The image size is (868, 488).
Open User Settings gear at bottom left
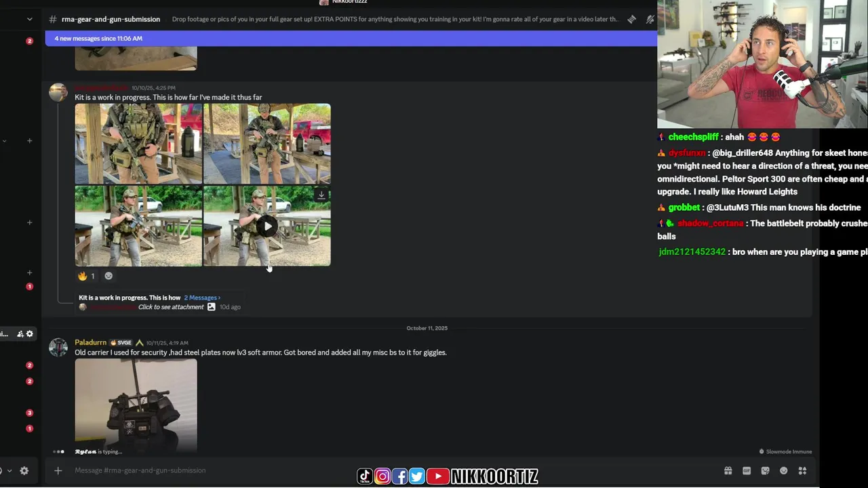[x=24, y=470]
